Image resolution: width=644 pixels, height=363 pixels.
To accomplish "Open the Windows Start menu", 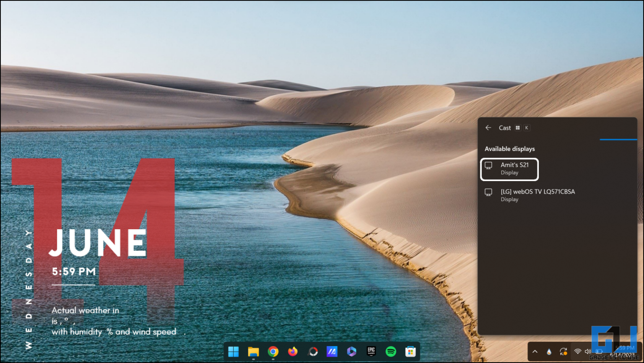I will click(x=233, y=352).
